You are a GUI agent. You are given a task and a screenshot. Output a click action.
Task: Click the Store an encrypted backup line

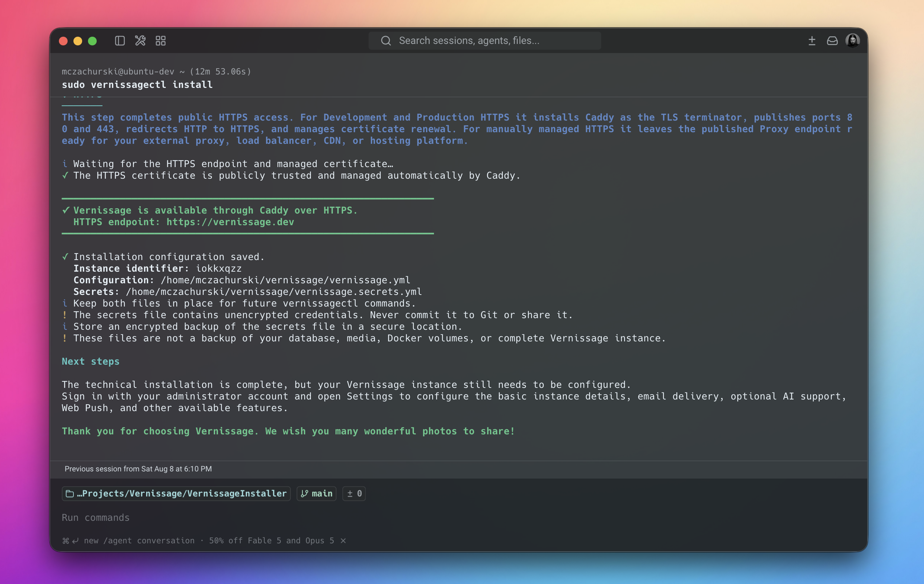click(x=268, y=327)
